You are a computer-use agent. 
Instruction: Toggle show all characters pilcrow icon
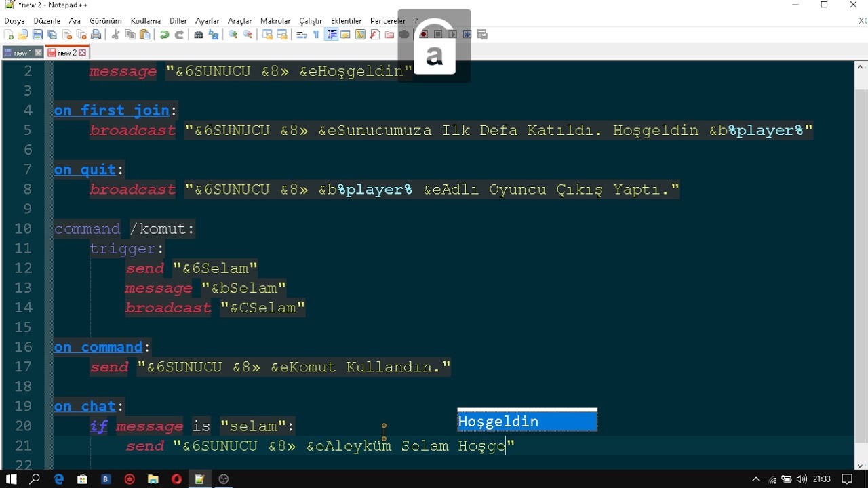point(316,35)
